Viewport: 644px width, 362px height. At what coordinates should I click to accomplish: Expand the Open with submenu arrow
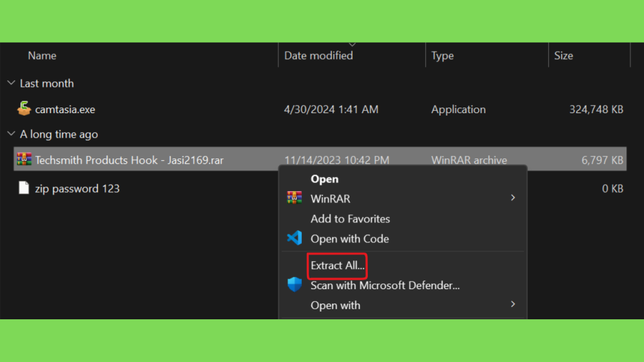point(513,304)
